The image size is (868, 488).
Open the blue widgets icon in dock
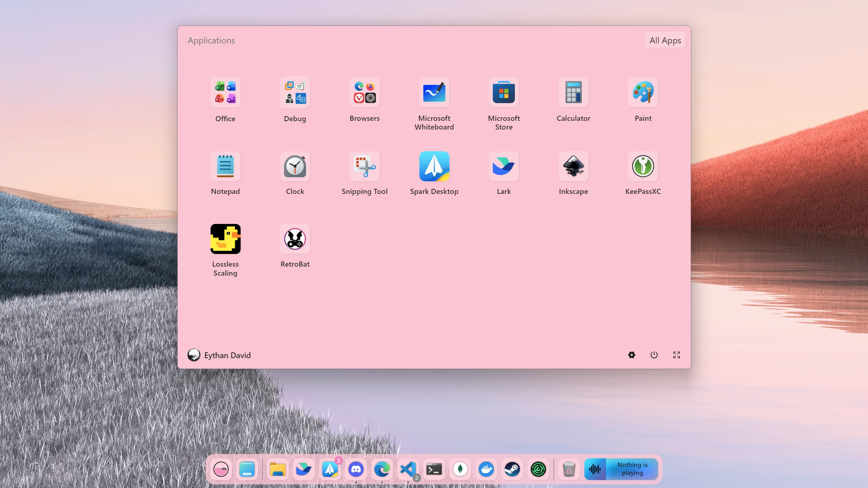coord(247,469)
